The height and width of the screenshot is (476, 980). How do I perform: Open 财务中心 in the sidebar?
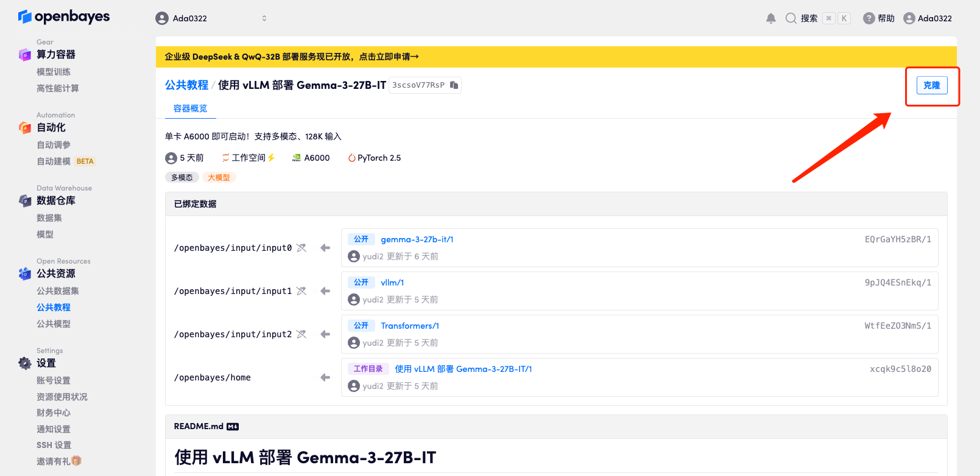coord(54,413)
